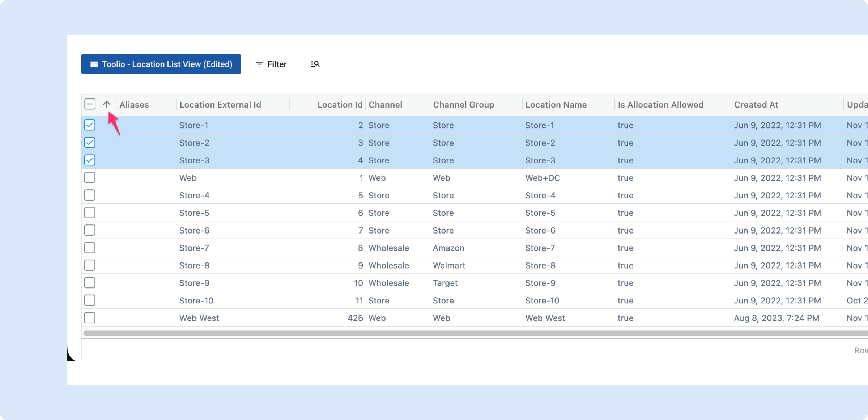Click the Aliases column header

pos(134,105)
